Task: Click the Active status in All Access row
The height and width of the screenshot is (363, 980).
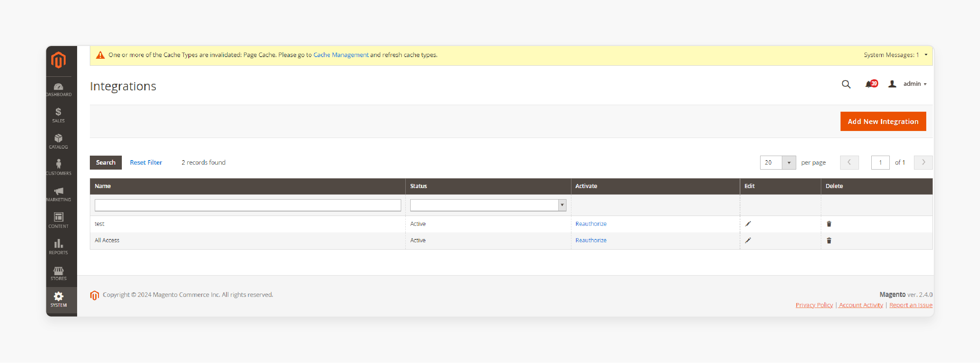Action: pyautogui.click(x=418, y=240)
